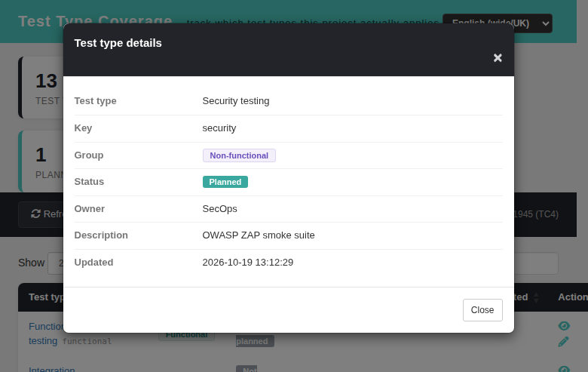View details eye icon for Functional testing row

[x=564, y=326]
